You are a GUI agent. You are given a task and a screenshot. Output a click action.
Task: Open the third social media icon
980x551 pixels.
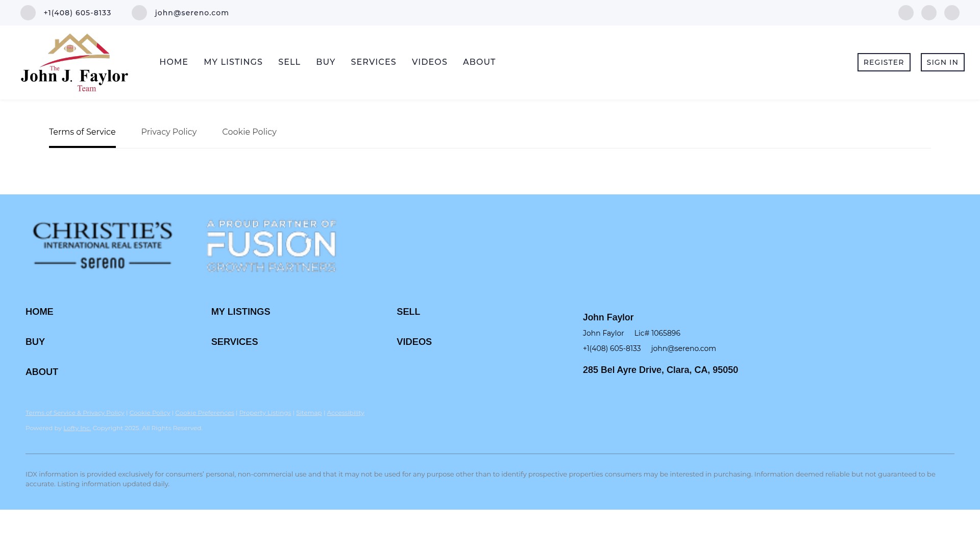tap(952, 13)
